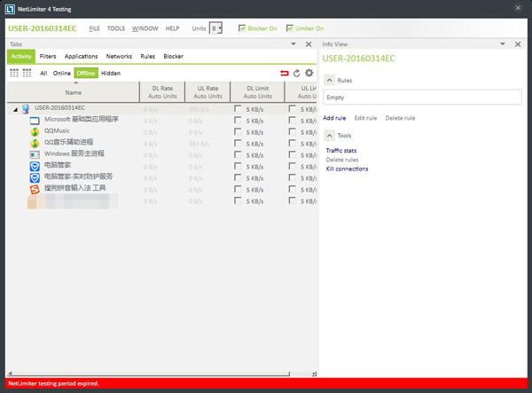Collapse the Rules section chevron

coord(329,81)
